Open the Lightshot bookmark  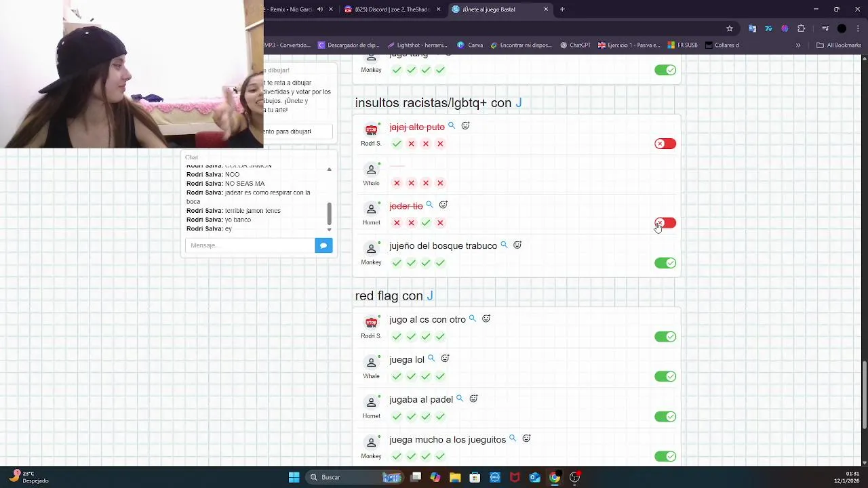(x=416, y=45)
